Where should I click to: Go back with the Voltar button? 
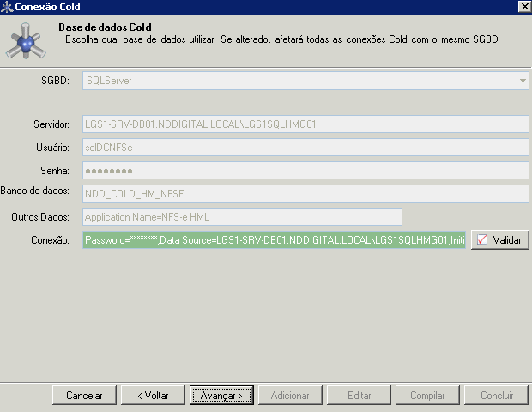tap(152, 396)
